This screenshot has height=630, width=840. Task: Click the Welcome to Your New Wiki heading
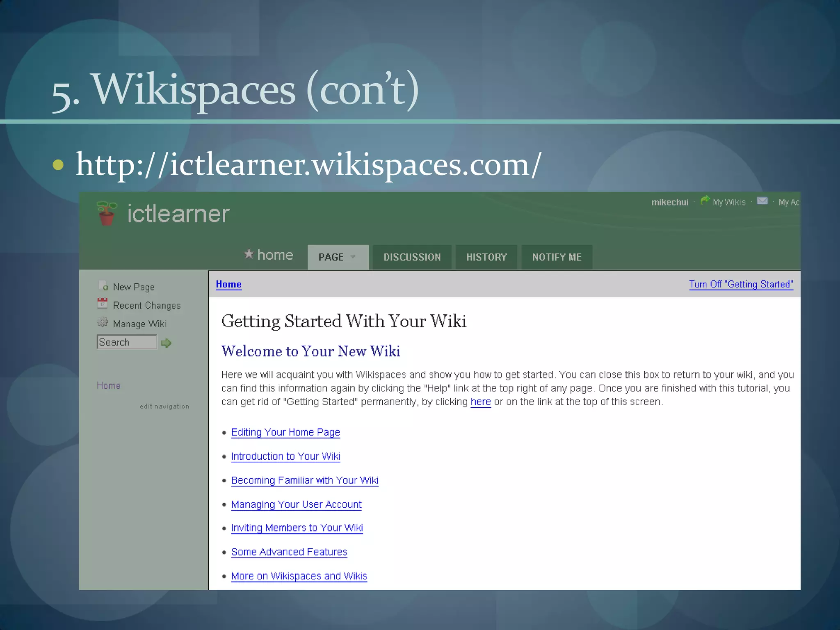point(310,351)
